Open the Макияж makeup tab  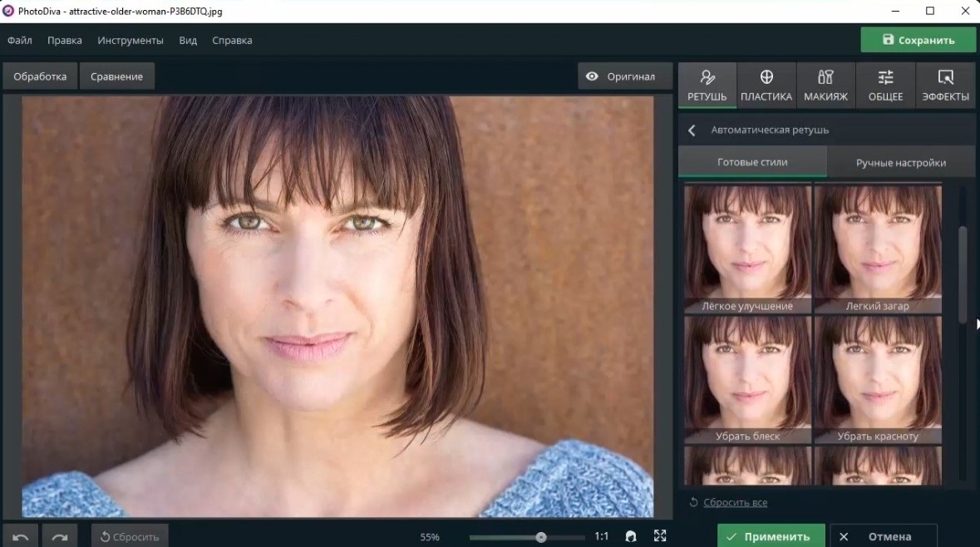pyautogui.click(x=825, y=85)
